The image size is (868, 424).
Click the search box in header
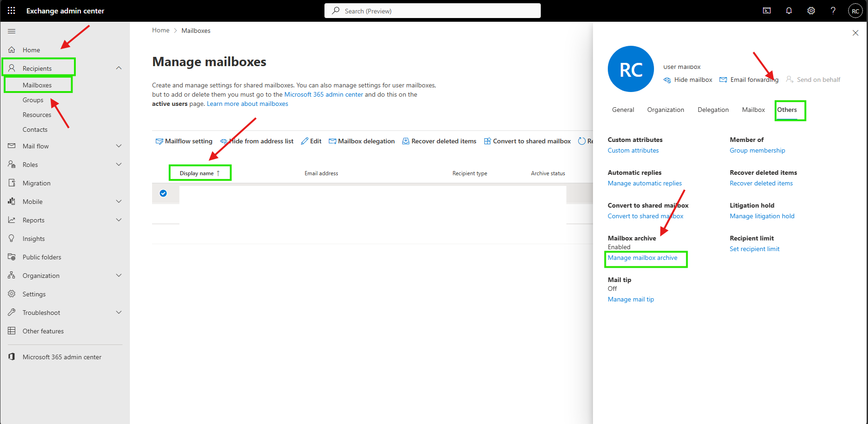pyautogui.click(x=433, y=11)
